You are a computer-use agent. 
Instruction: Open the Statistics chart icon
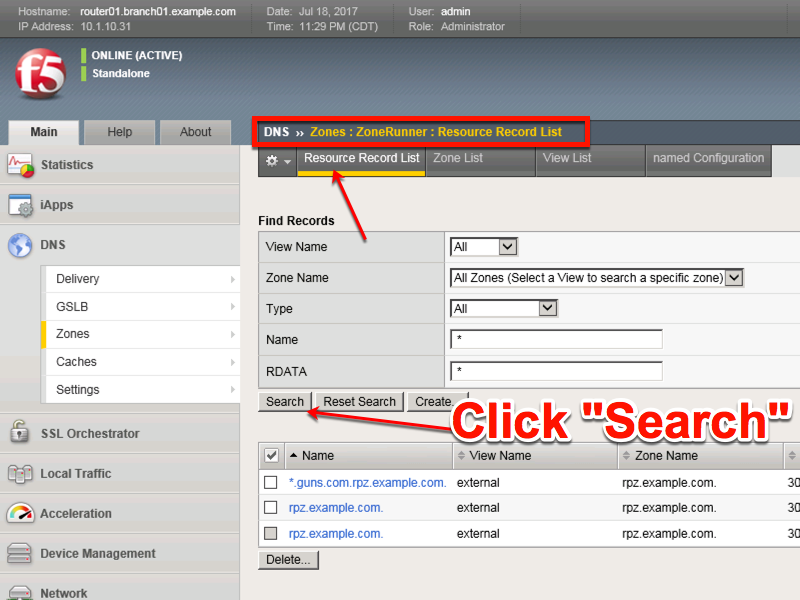click(20, 165)
